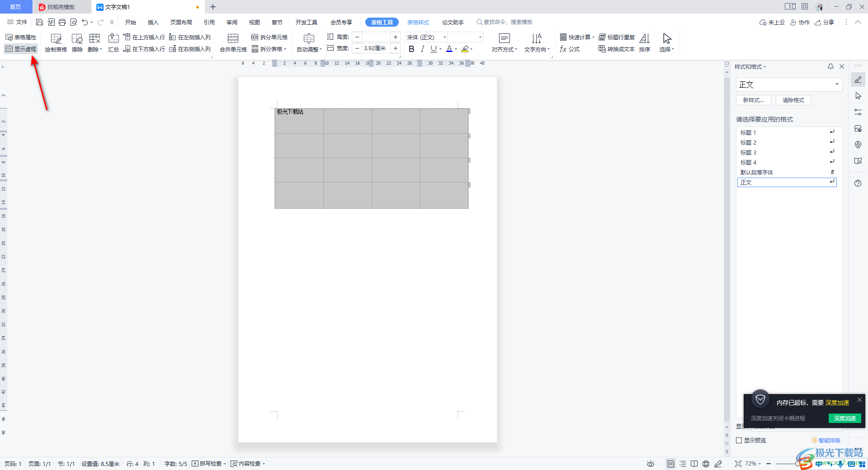
Task: Switch to the Insert tab (插入)
Action: pyautogui.click(x=153, y=22)
